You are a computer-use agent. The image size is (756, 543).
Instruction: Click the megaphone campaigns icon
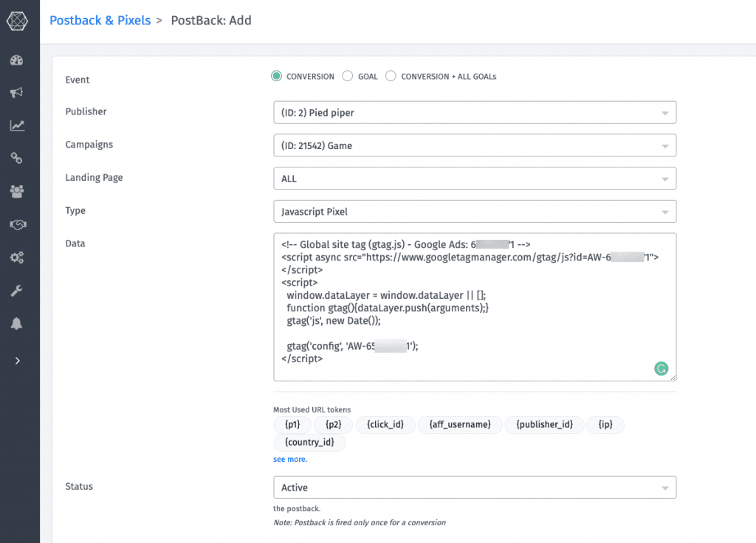click(17, 92)
